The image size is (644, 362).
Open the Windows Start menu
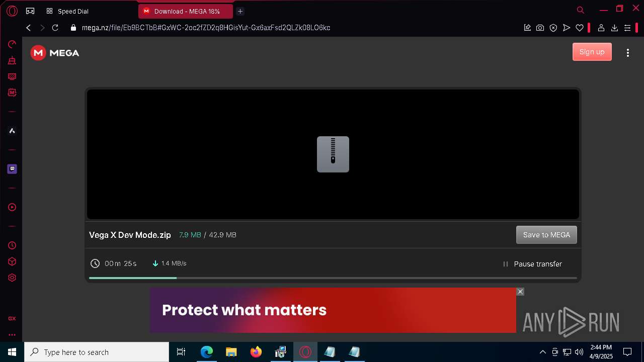12,352
